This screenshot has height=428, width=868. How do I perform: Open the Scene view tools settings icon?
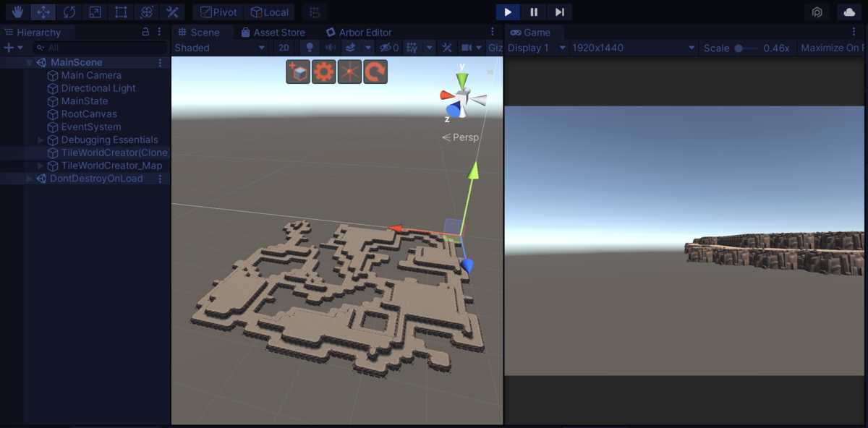click(447, 48)
